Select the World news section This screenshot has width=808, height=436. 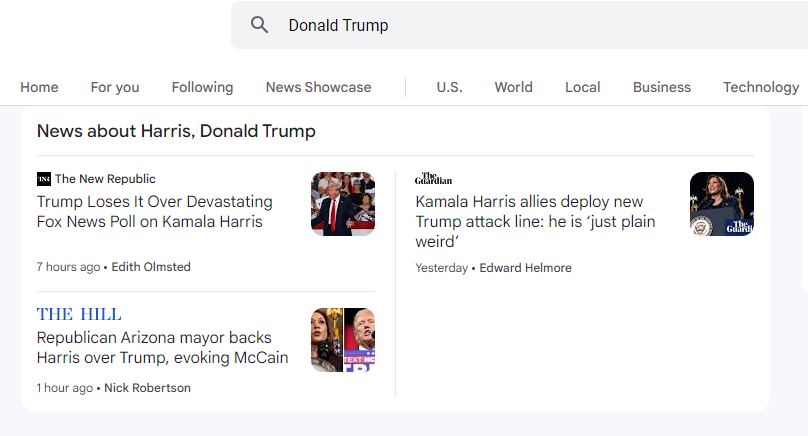[x=514, y=87]
